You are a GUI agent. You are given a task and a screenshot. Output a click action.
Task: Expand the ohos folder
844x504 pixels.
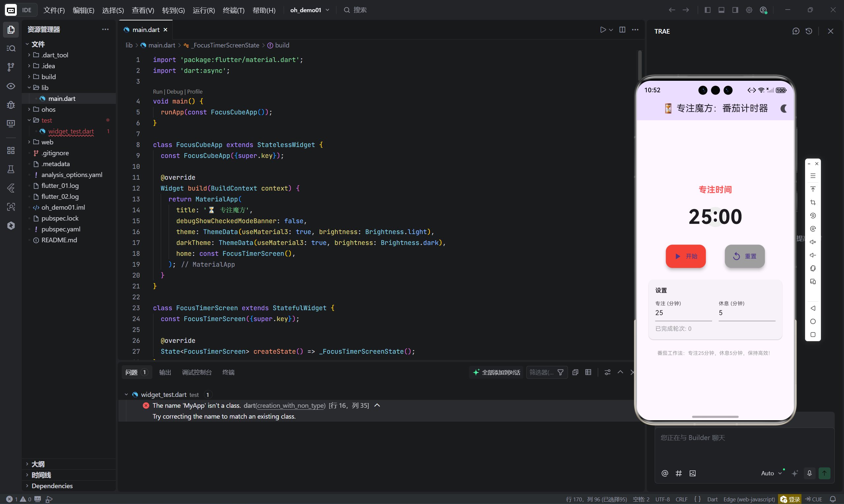click(48, 109)
